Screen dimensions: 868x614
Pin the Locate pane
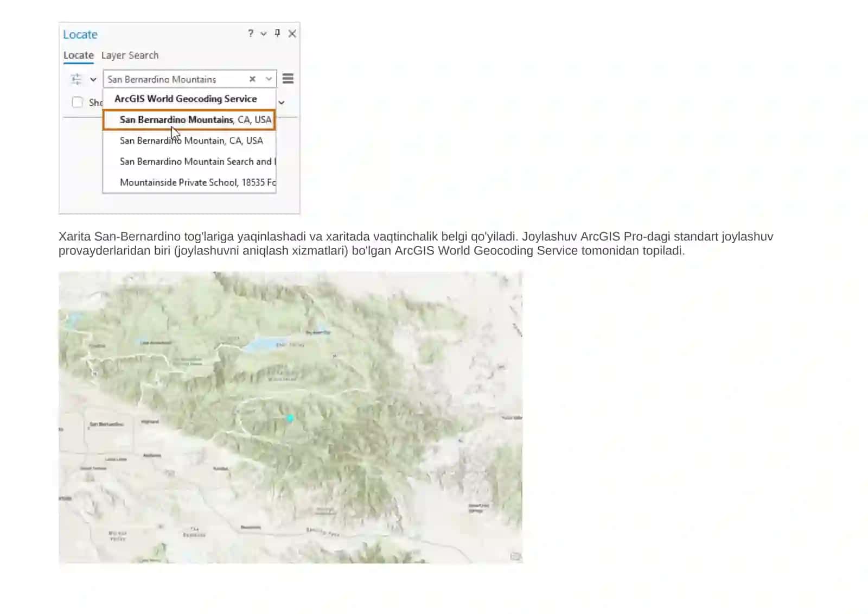tap(277, 33)
